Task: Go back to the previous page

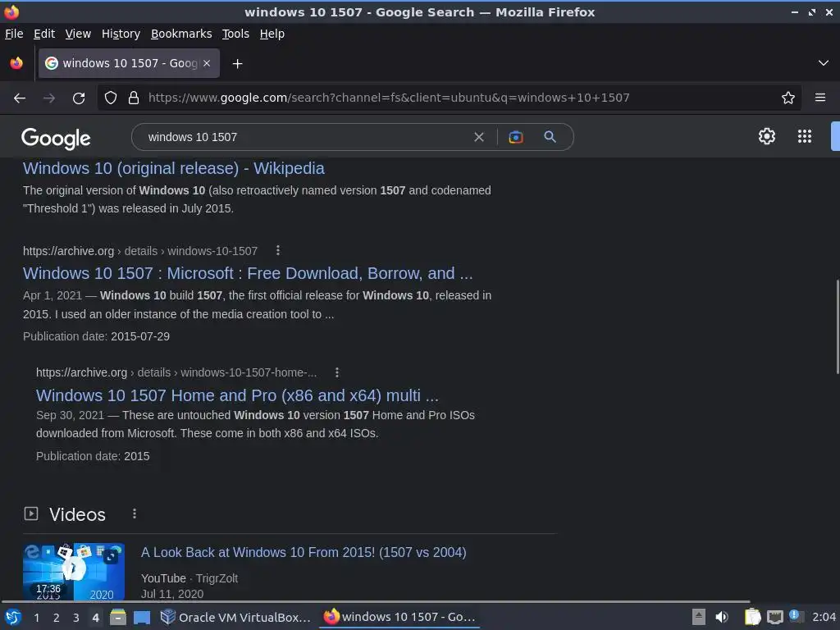Action: (20, 98)
